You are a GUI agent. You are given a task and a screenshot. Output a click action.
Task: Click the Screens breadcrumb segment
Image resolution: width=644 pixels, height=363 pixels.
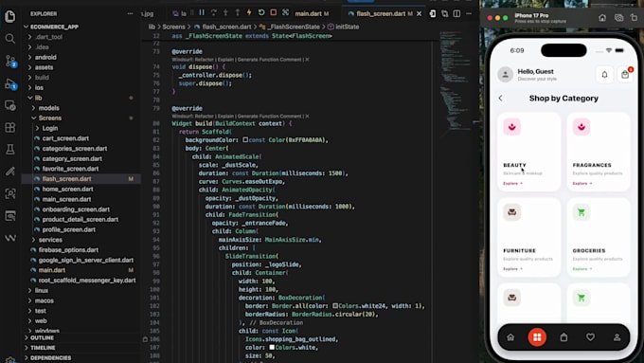[173, 27]
